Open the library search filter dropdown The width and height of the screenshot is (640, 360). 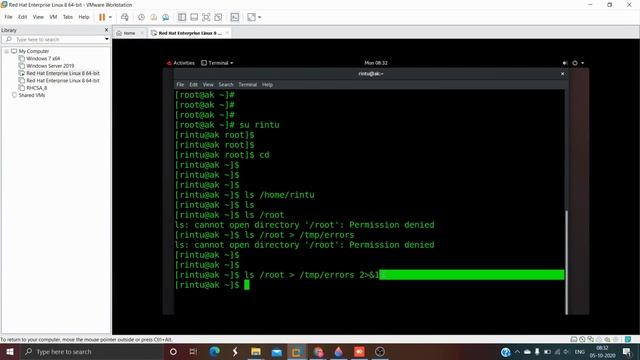point(107,39)
